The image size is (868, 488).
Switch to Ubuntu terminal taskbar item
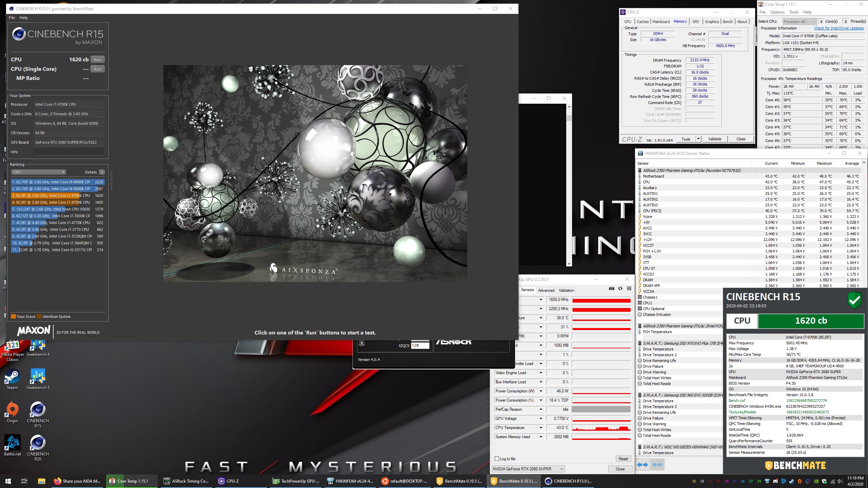click(x=405, y=481)
